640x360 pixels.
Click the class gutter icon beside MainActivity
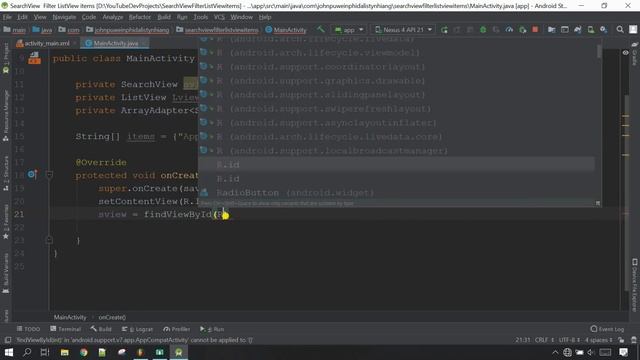tap(34, 58)
